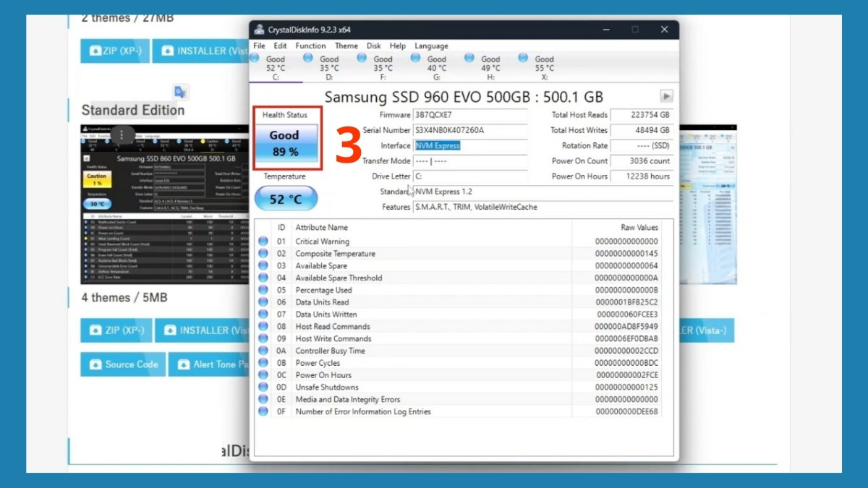Image resolution: width=868 pixels, height=488 pixels.
Task: Open the Disk menu
Action: tap(373, 45)
